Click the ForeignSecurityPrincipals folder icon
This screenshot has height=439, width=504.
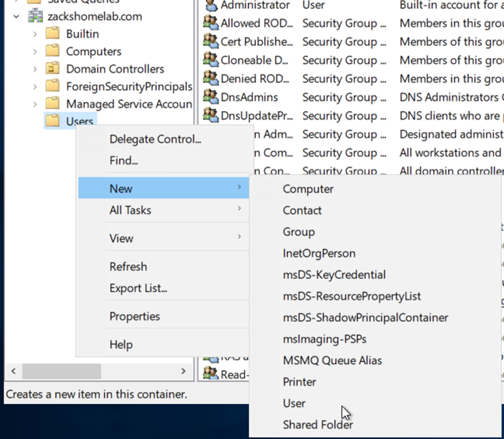pos(52,86)
